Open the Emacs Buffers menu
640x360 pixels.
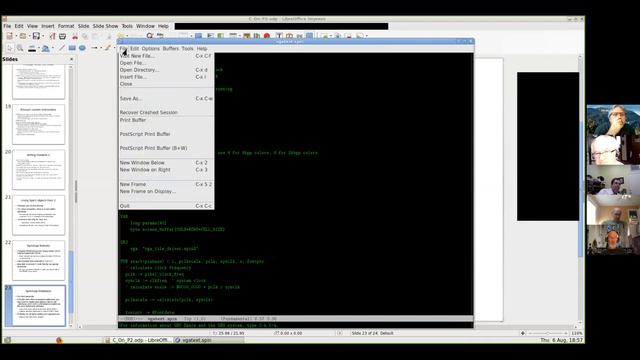pyautogui.click(x=171, y=49)
